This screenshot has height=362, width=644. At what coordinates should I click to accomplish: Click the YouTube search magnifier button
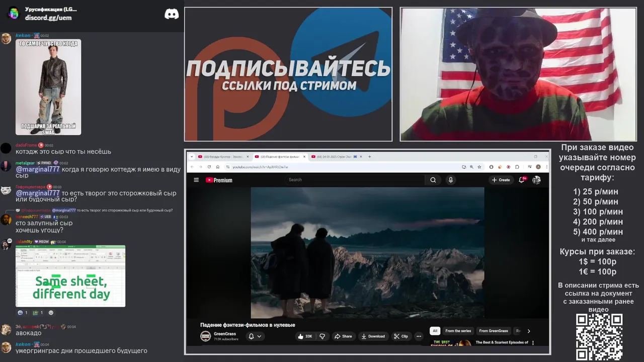point(433,180)
